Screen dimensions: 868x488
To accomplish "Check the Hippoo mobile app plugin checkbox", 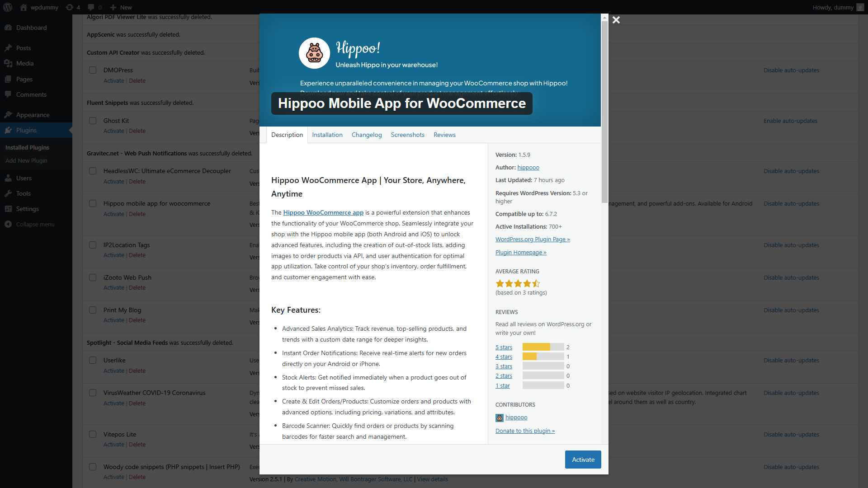I will tap(93, 203).
